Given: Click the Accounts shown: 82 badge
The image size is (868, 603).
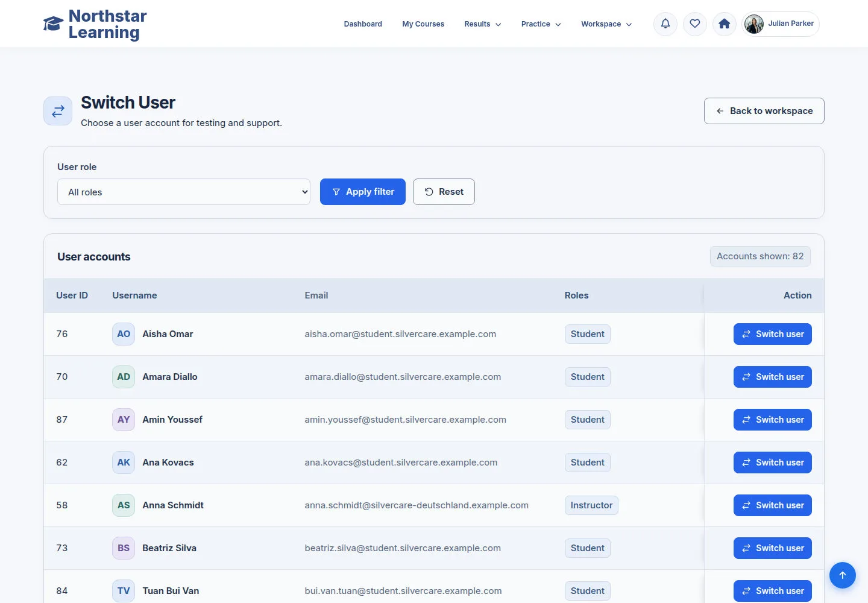Looking at the screenshot, I should [760, 256].
